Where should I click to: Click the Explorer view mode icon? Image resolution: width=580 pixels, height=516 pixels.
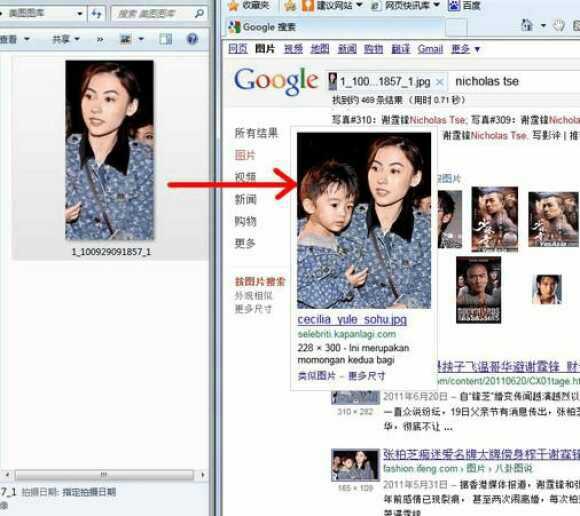tap(126, 38)
